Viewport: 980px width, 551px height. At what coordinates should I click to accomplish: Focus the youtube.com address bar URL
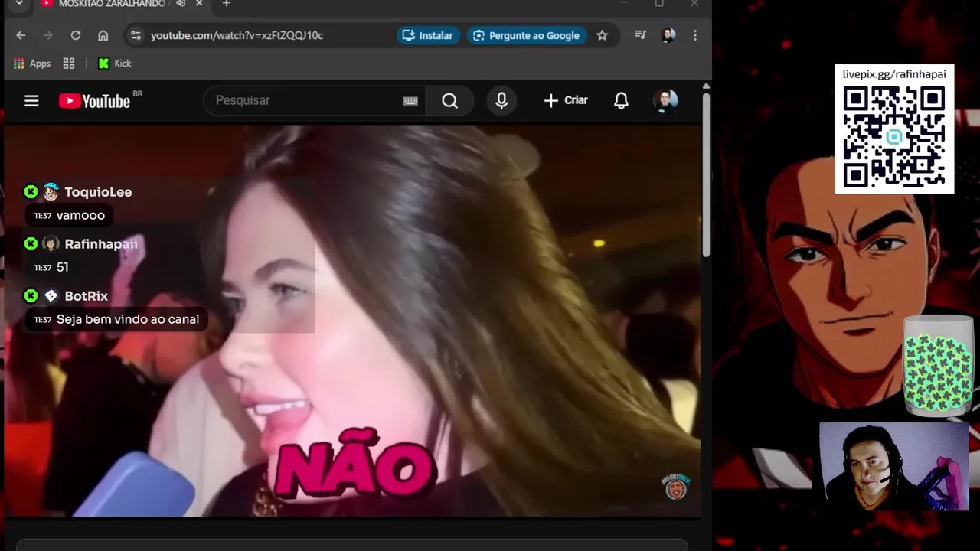point(237,35)
